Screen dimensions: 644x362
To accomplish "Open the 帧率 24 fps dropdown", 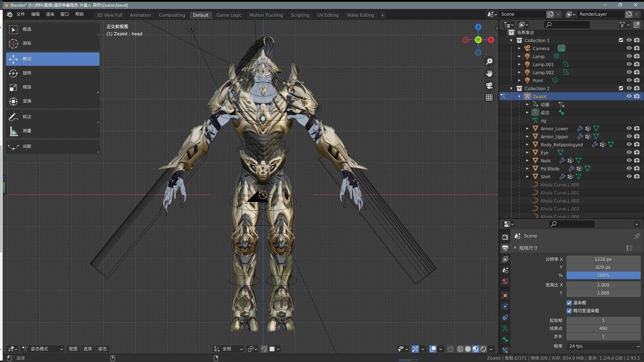I will click(x=603, y=346).
